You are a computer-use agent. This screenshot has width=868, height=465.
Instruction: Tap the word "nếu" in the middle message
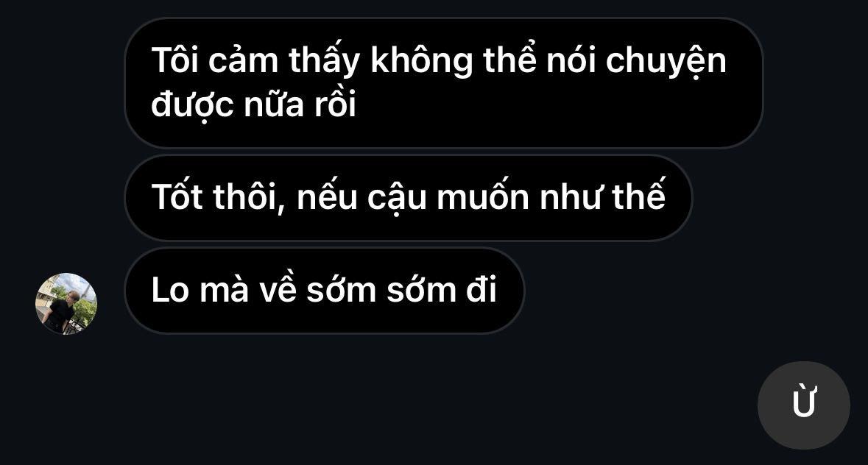(x=327, y=197)
